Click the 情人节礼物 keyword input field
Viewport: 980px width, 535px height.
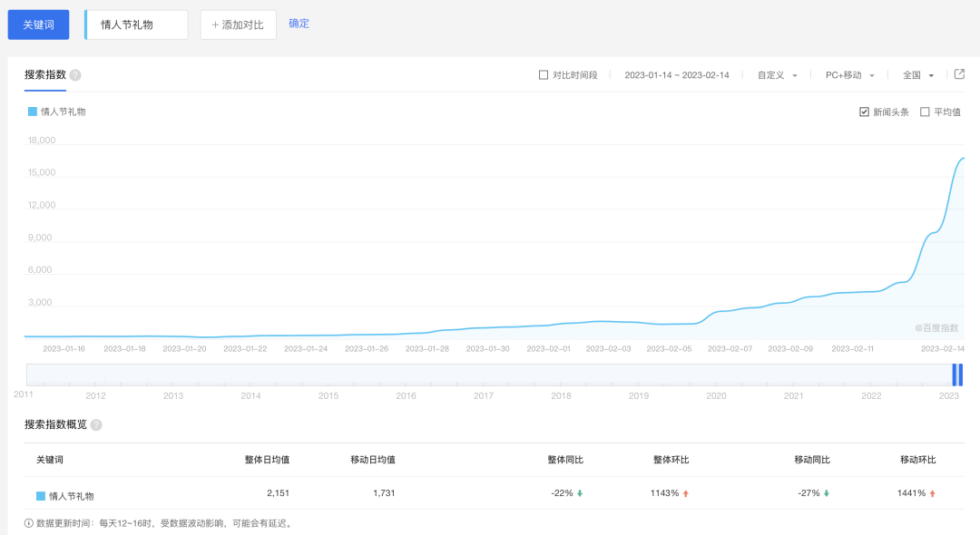[x=136, y=24]
